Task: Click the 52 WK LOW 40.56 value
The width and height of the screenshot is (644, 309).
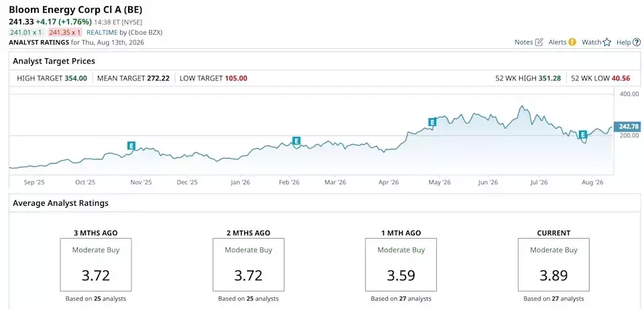Action: pos(621,78)
